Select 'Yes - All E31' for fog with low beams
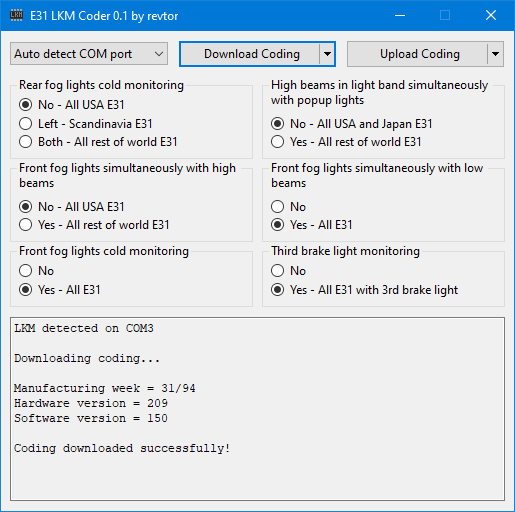The height and width of the screenshot is (512, 515). pyautogui.click(x=312, y=225)
